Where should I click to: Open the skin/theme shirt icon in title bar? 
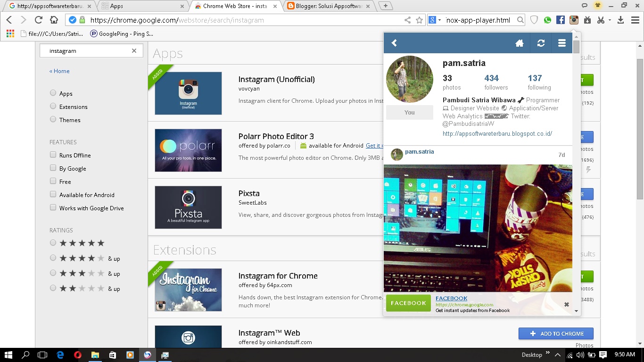pyautogui.click(x=598, y=6)
